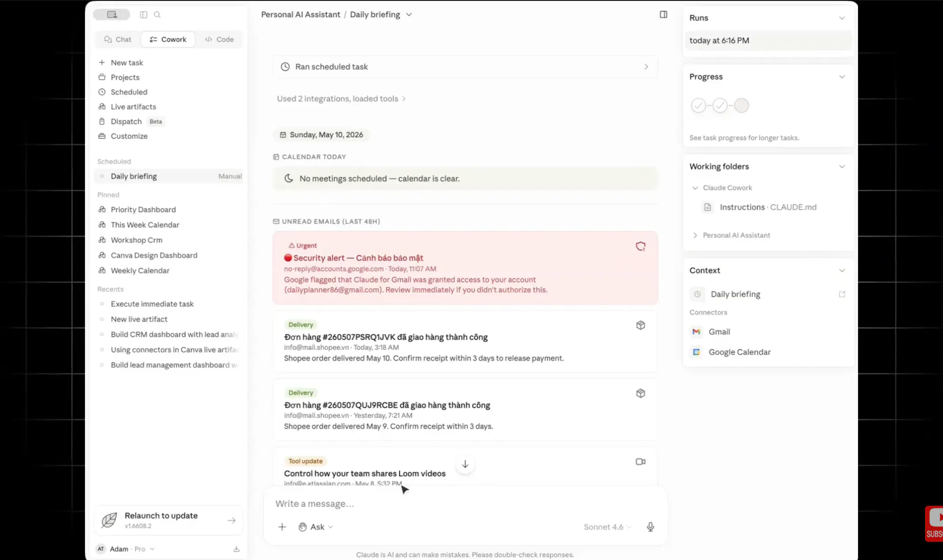The image size is (943, 560).
Task: Click the first completed progress step circle
Action: pyautogui.click(x=698, y=105)
